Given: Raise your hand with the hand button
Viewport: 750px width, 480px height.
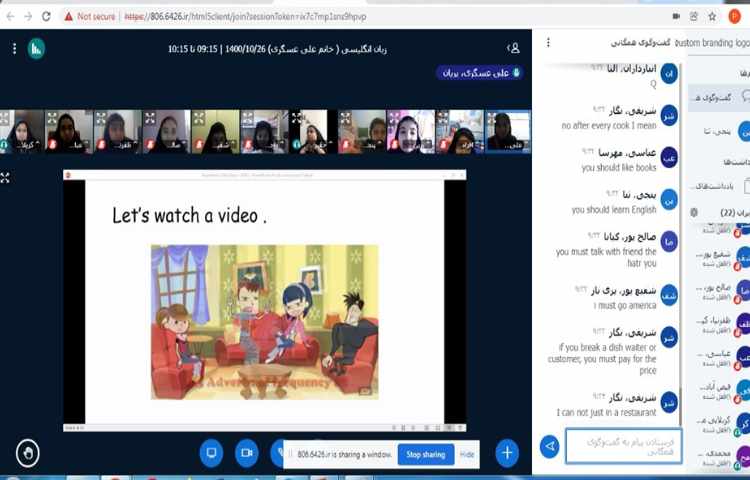Looking at the screenshot, I should point(28,452).
